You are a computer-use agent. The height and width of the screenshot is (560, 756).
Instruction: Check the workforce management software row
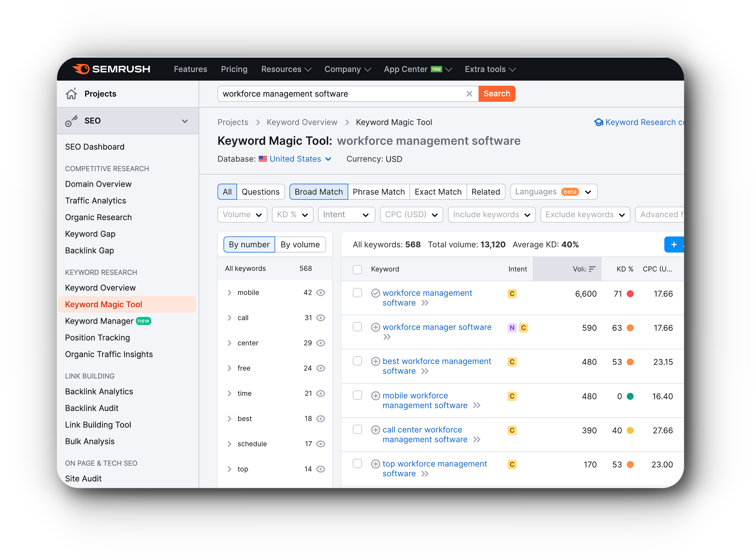(x=357, y=293)
